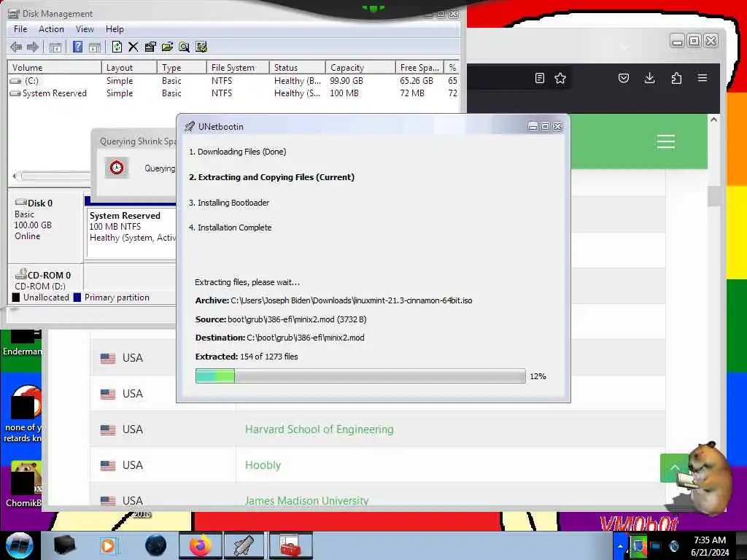
Task: Click the network icon in system tray
Action: coord(656,545)
